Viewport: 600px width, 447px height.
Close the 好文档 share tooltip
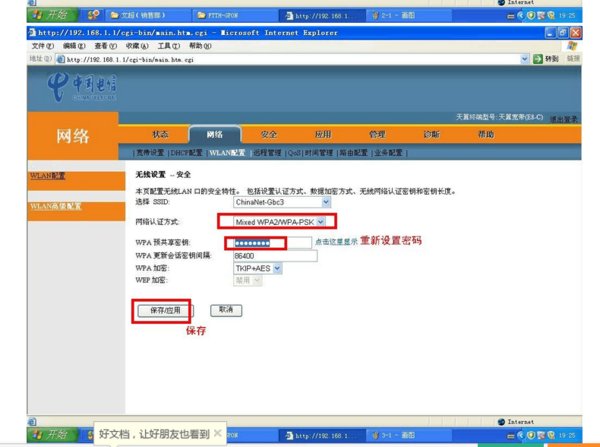click(x=218, y=433)
